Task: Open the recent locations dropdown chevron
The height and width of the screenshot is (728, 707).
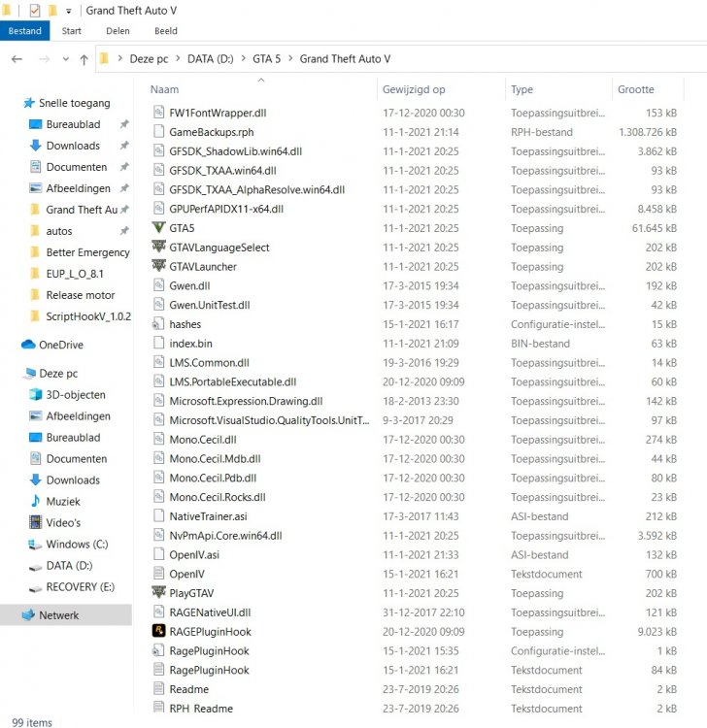Action: tap(65, 59)
